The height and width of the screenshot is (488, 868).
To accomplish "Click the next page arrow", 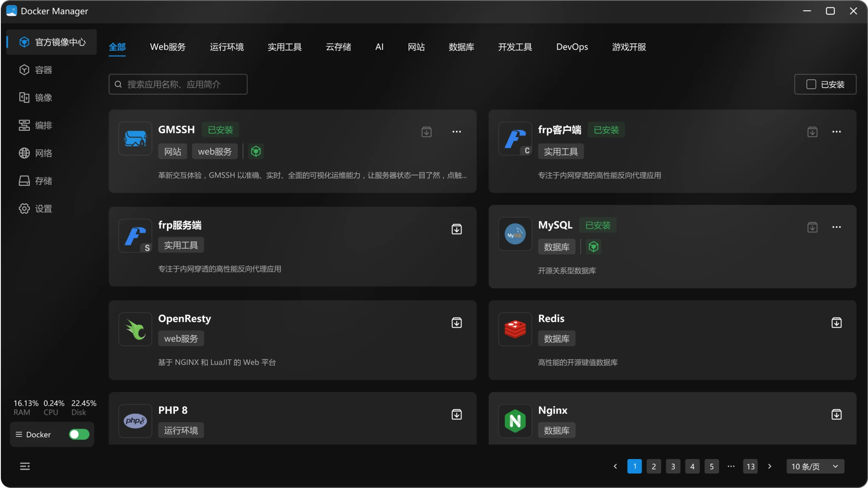I will coord(770,466).
